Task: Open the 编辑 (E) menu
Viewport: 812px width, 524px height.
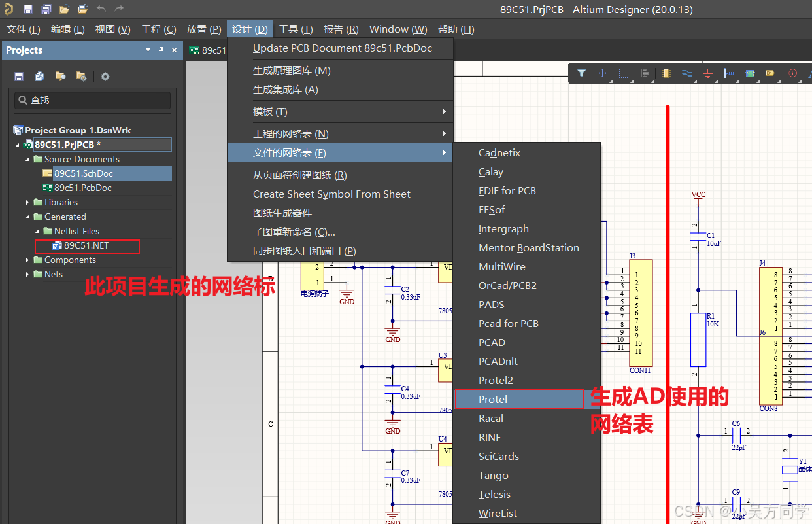Action: click(68, 29)
